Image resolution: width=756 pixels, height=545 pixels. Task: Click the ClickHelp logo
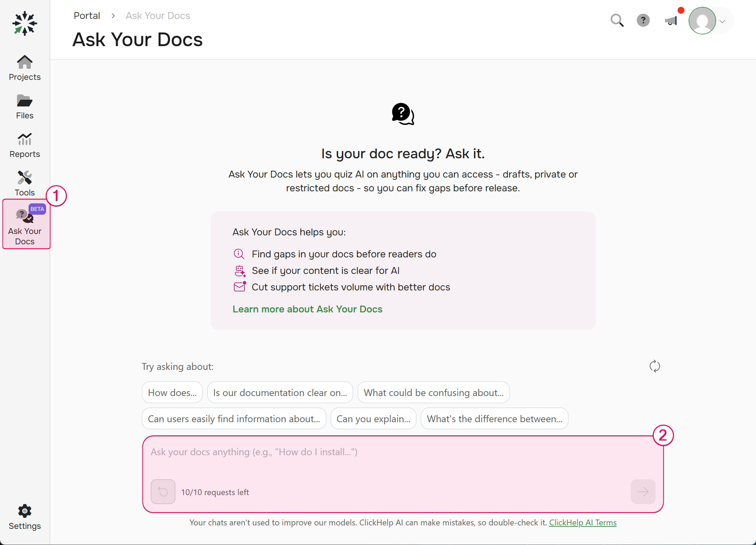(24, 23)
